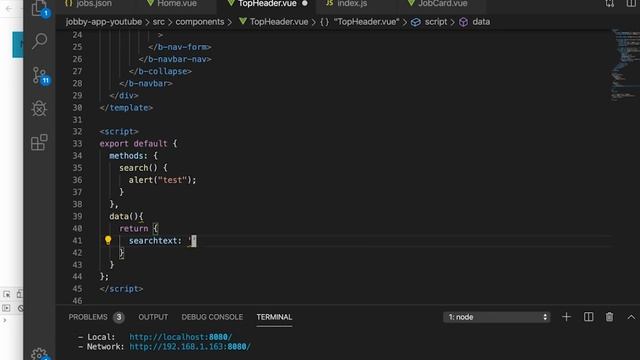The width and height of the screenshot is (640, 360).
Task: Open the Run and Debug view
Action: (39, 109)
